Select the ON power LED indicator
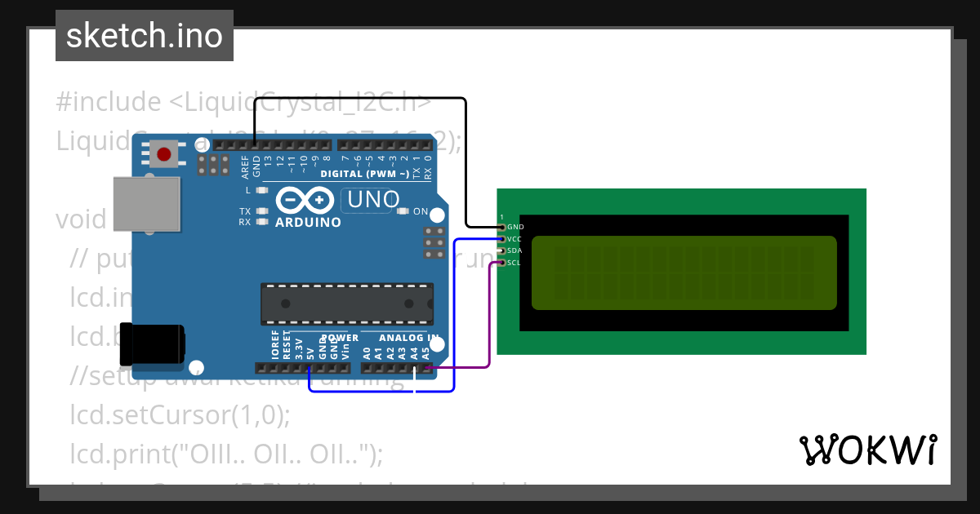 pyautogui.click(x=402, y=211)
